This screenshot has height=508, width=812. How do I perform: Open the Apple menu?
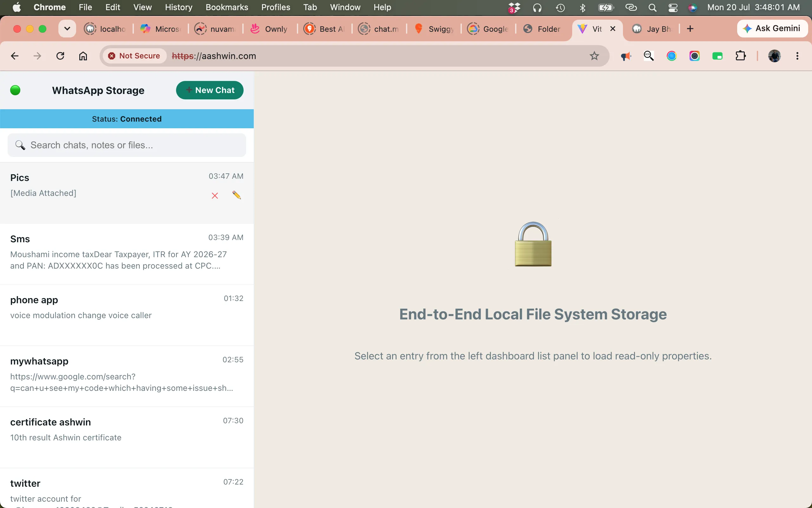tap(17, 7)
